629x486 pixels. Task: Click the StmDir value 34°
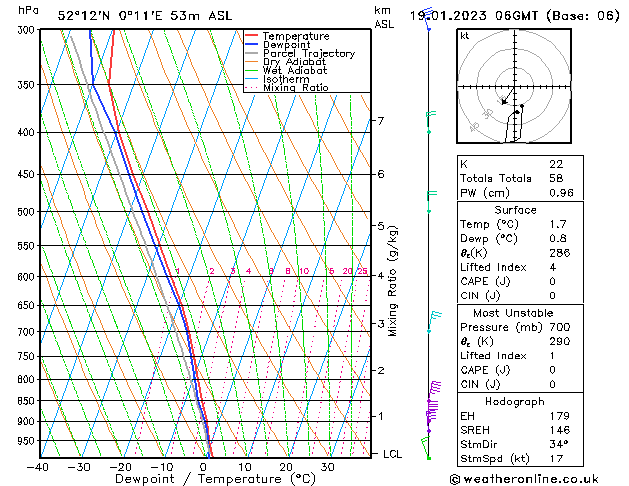(559, 444)
